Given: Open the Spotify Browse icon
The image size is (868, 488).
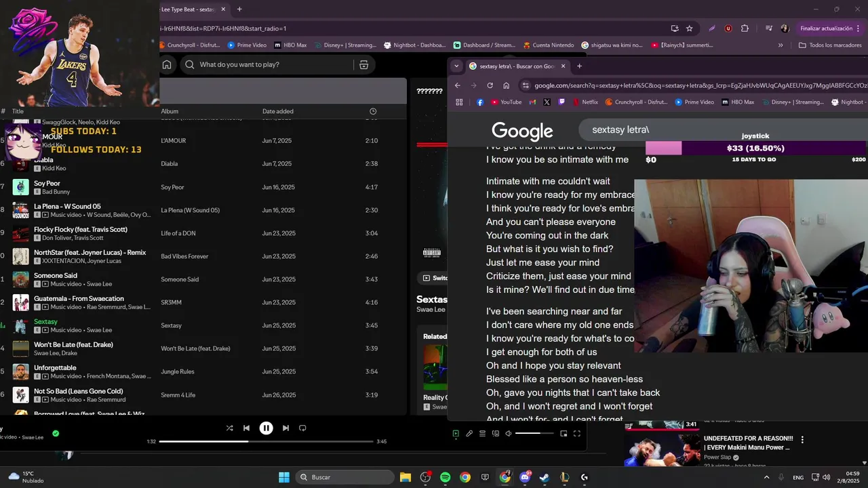Looking at the screenshot, I should coord(363,64).
